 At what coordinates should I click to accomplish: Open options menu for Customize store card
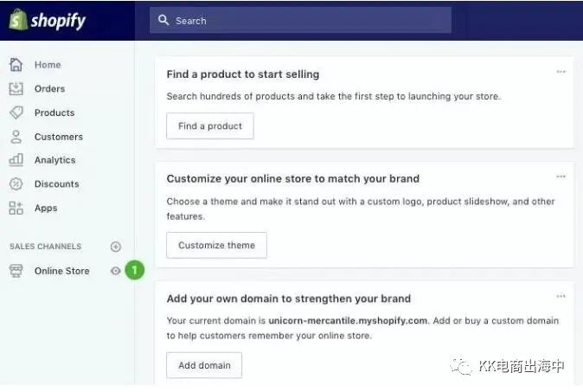561,177
